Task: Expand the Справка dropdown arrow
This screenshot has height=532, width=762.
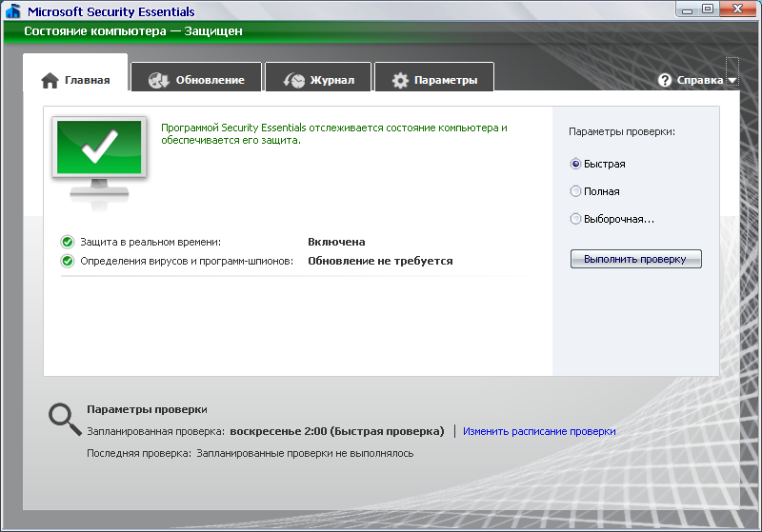Action: point(732,82)
